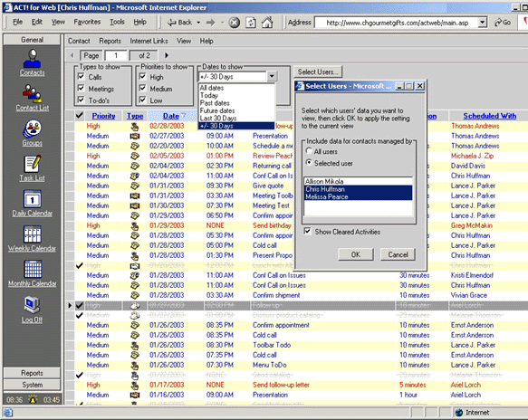This screenshot has height=420, width=528.
Task: Click to-do icon on 01/17/2003 row
Action: [x=135, y=385]
